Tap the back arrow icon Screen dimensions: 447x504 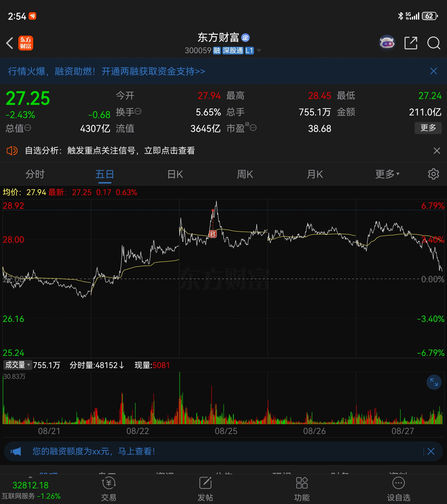[10, 43]
